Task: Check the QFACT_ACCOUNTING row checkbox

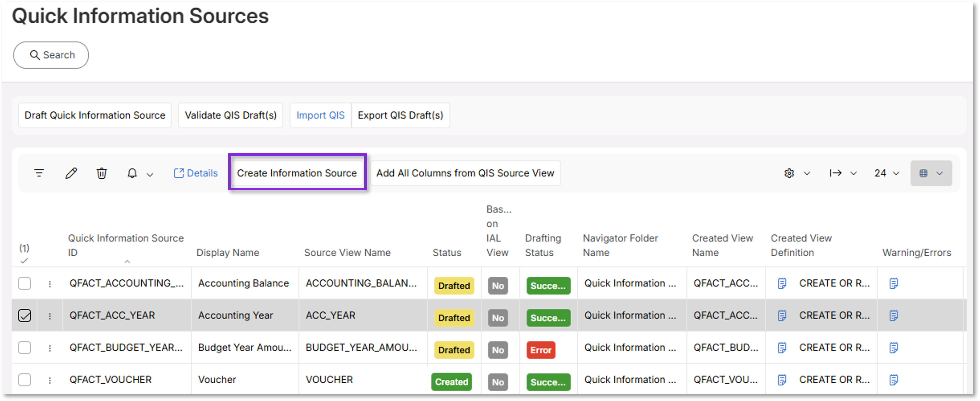Action: [x=25, y=283]
